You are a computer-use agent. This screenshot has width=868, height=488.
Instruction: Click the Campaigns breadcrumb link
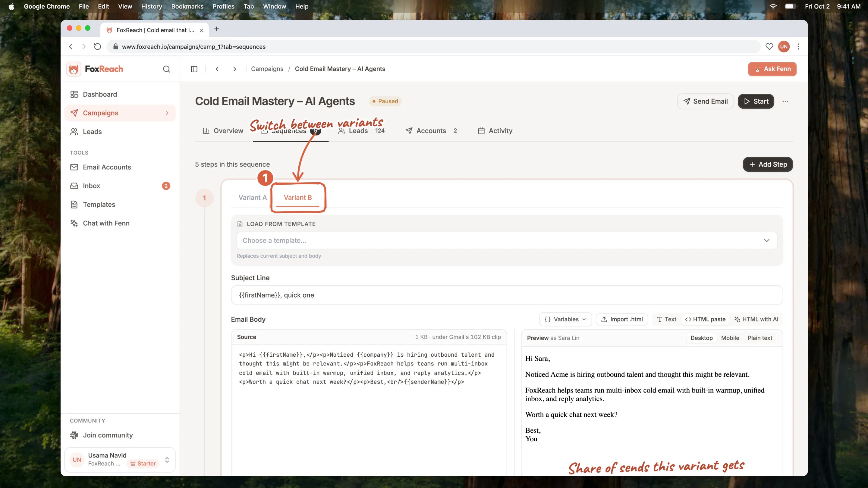267,69
